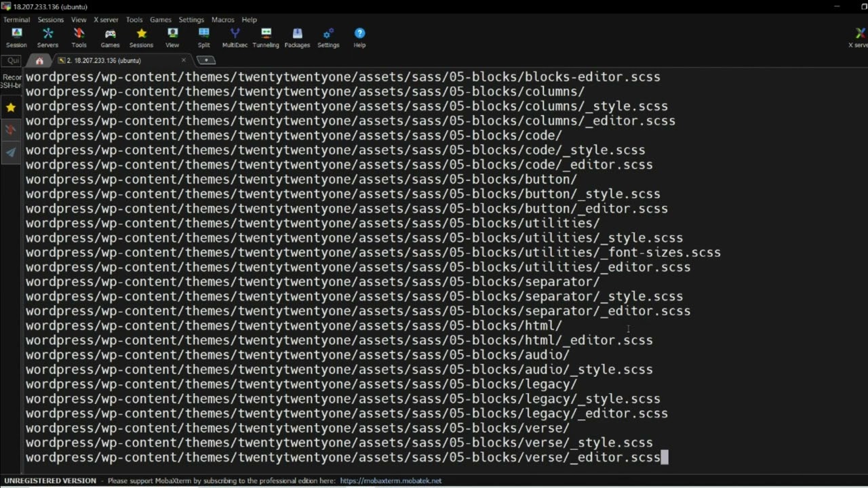Open the Help question mark toolbar icon
The width and height of the screenshot is (868, 488).
359,38
